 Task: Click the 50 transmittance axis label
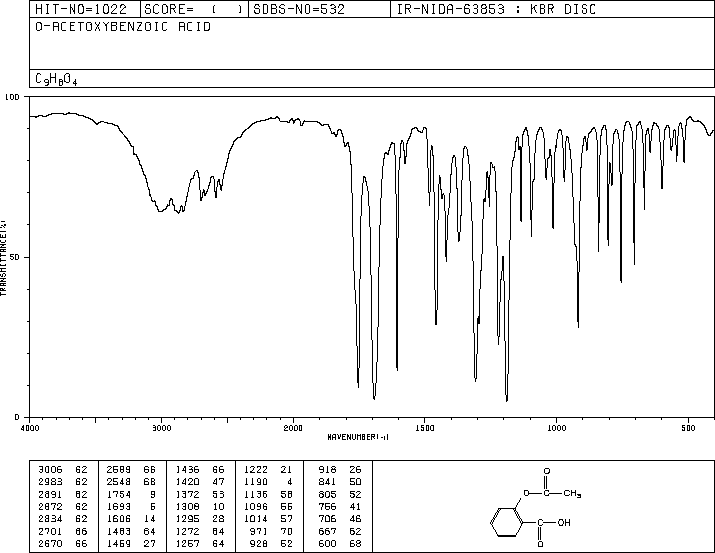pyautogui.click(x=15, y=257)
